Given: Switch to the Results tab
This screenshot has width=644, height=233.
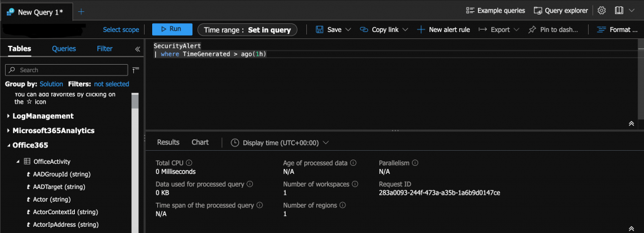Looking at the screenshot, I should click(169, 143).
